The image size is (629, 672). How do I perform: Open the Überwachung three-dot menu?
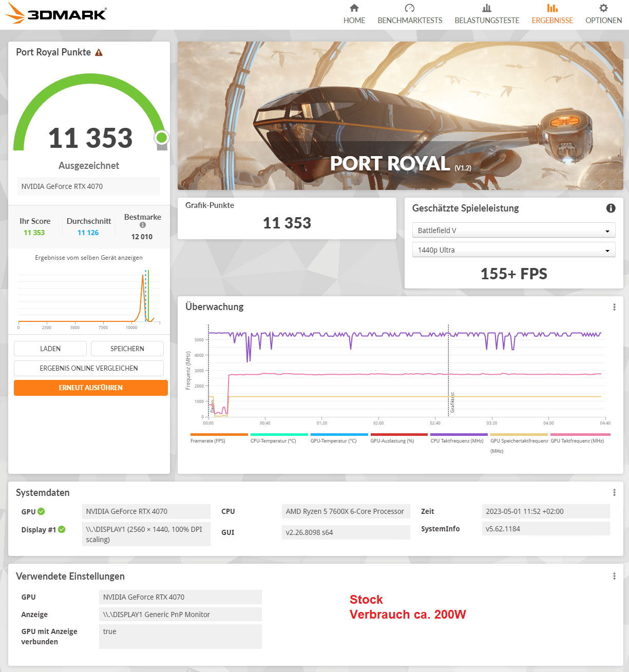[614, 307]
